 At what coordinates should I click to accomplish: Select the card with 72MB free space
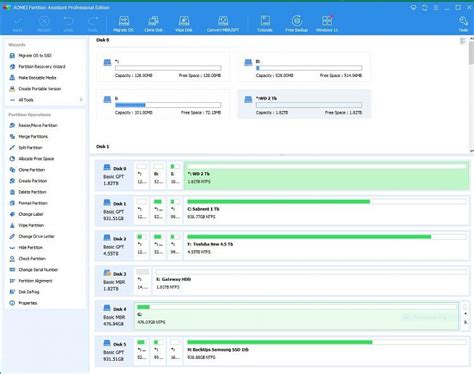point(163,105)
